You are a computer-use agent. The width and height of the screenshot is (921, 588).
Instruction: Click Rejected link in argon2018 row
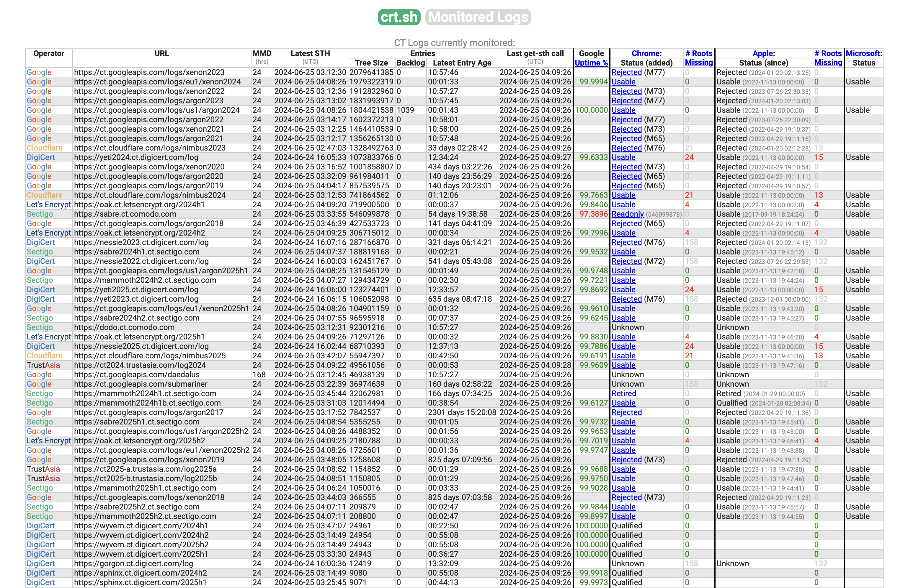626,223
